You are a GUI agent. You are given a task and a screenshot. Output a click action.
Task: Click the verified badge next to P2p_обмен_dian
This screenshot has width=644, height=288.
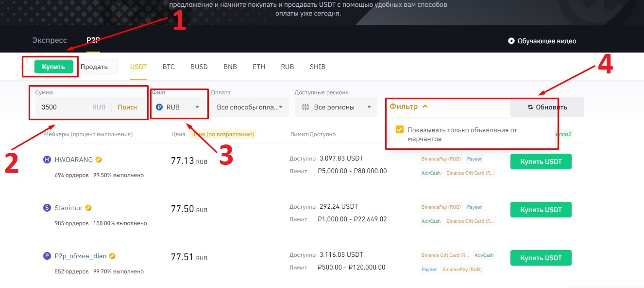pyautogui.click(x=112, y=256)
